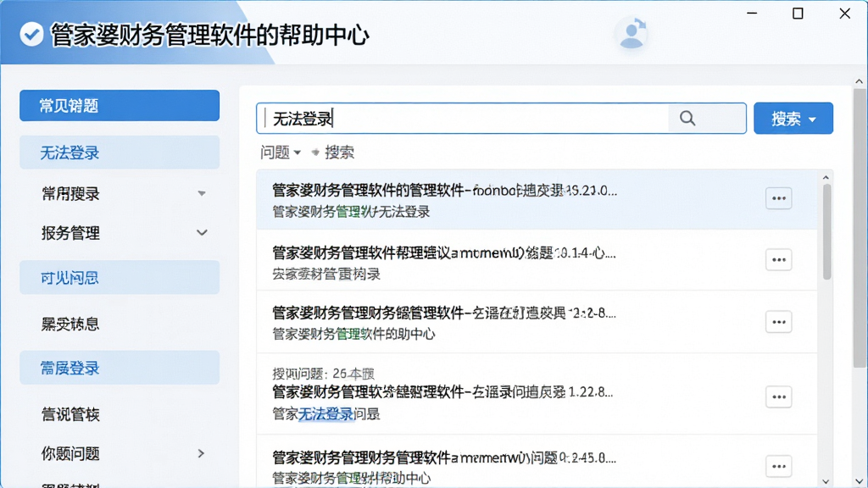Click the 搜索 button with dropdown arrow
This screenshot has width=868, height=488.
pos(793,119)
